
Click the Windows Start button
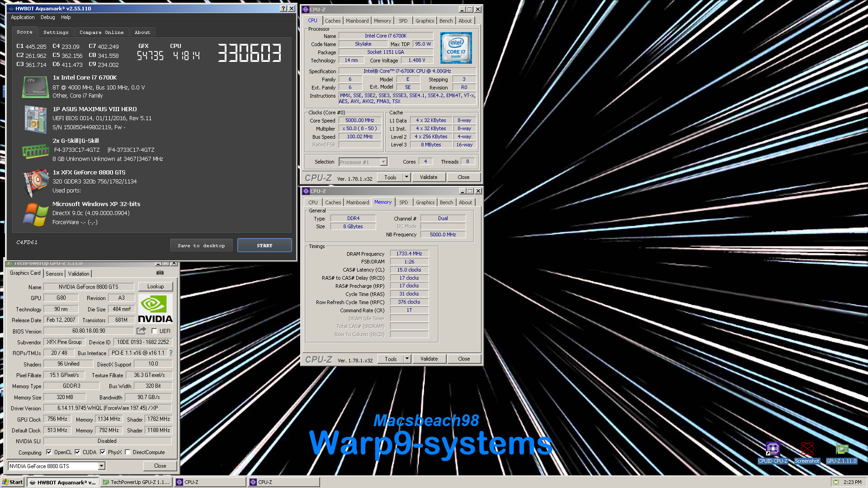(13, 482)
